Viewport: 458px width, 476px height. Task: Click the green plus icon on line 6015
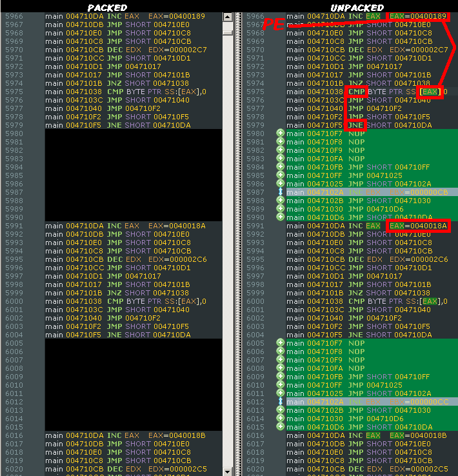pos(281,427)
